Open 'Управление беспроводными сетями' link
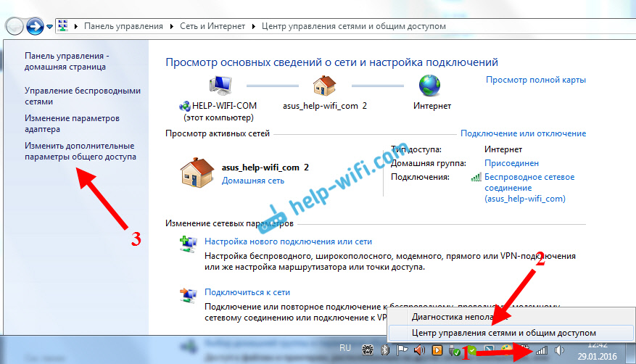Viewport: 636px width, 364px height. [82, 96]
